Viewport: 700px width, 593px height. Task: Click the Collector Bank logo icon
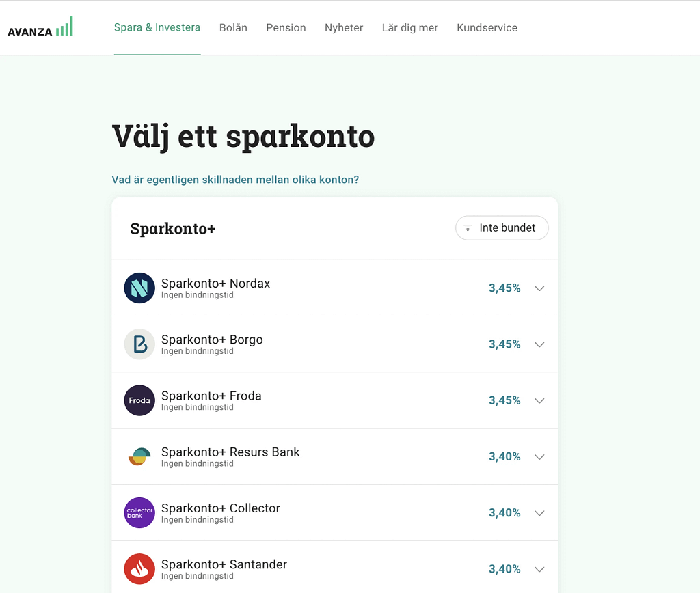pyautogui.click(x=139, y=512)
